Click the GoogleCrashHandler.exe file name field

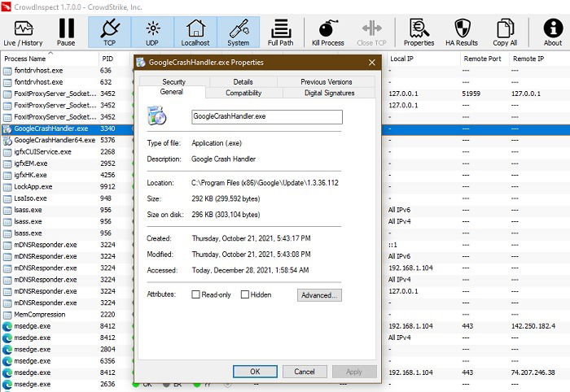tap(267, 117)
